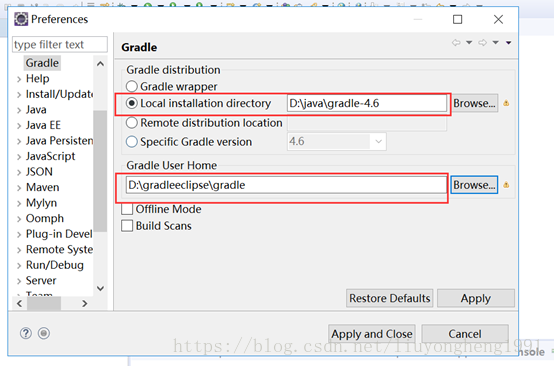554x366 pixels.
Task: Click the tree vertical scrollbar thumb
Action: [100, 171]
